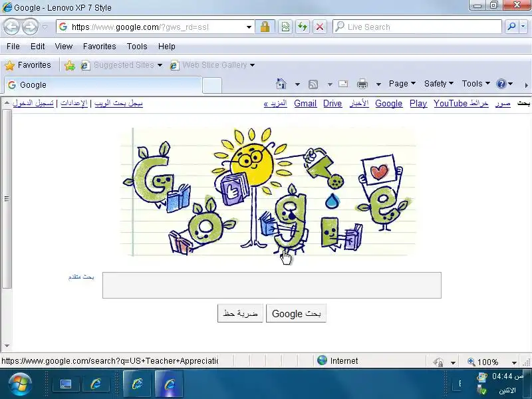The height and width of the screenshot is (399, 532).
Task: Click the بحث متقدم advanced search link
Action: pyautogui.click(x=81, y=277)
